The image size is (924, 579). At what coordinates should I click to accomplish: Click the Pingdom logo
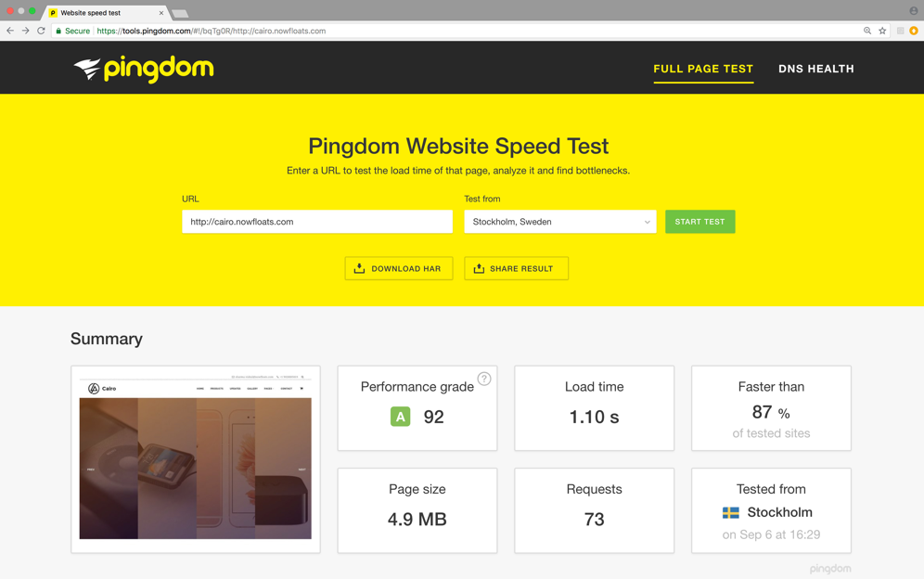pos(143,69)
